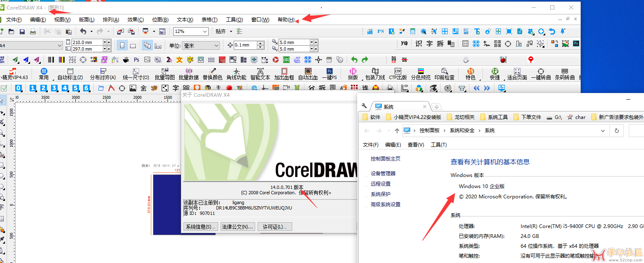This screenshot has height=263, width=644.
Task: Toggle the green checkmark box in plugin toolbar
Action: pos(4,88)
